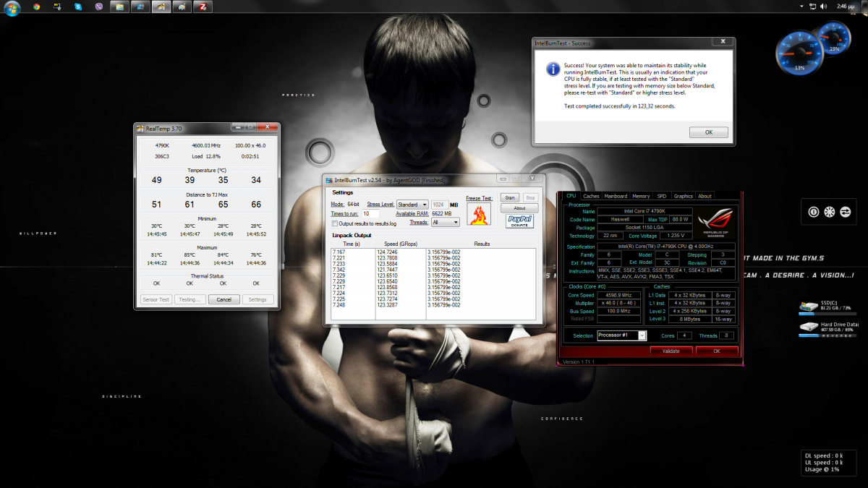Open Skype from the taskbar

point(77,7)
